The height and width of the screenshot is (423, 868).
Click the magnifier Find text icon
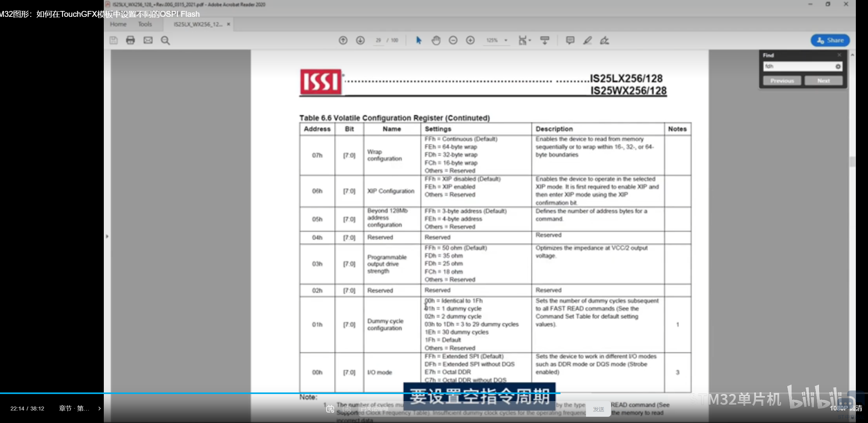pos(165,40)
